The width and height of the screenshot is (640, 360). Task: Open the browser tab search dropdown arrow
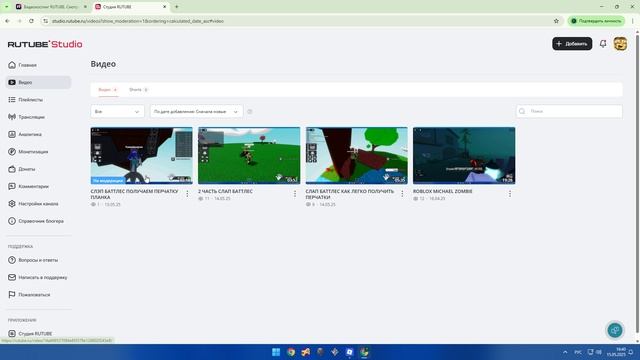[x=7, y=7]
